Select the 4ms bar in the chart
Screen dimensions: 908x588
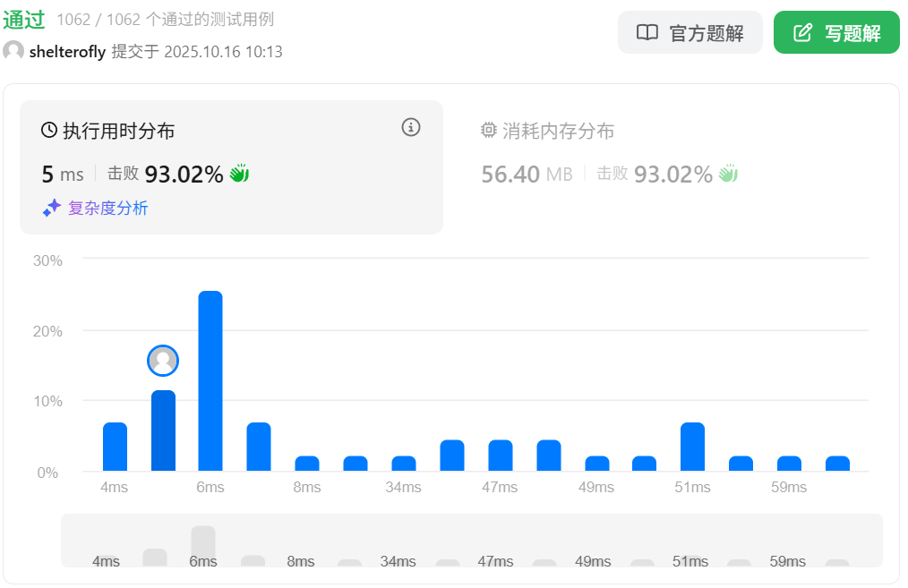point(115,447)
